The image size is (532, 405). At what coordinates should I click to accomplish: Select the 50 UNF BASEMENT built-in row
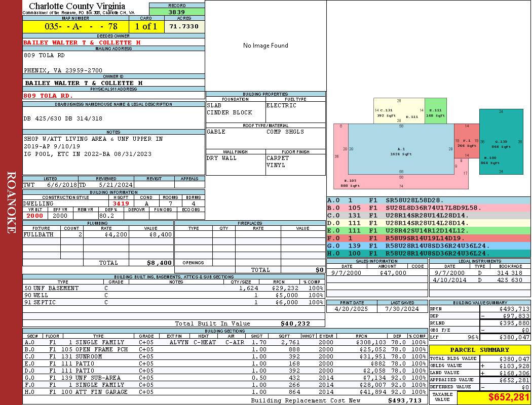(x=173, y=288)
